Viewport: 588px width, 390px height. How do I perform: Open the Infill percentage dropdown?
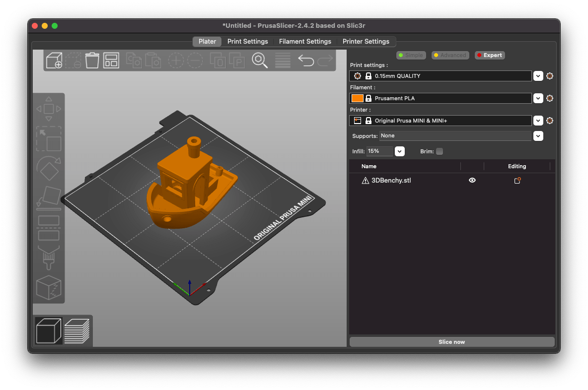[x=399, y=151]
